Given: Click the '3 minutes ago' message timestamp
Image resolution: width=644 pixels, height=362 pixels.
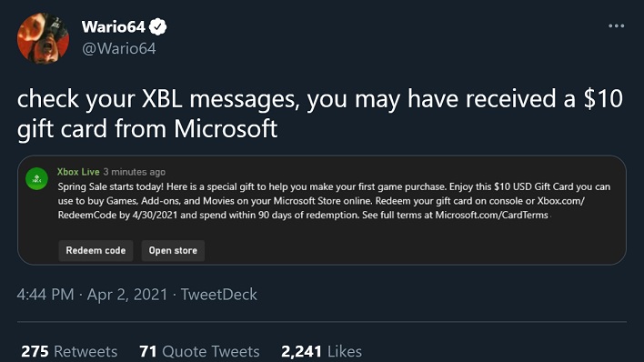Looking at the screenshot, I should pos(135,172).
